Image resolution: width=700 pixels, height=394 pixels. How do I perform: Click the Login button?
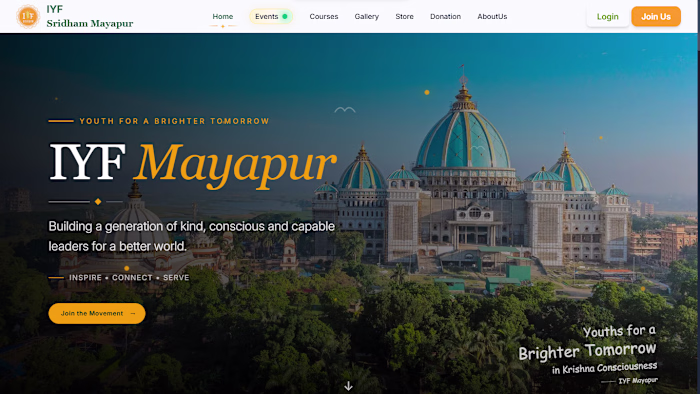(608, 17)
